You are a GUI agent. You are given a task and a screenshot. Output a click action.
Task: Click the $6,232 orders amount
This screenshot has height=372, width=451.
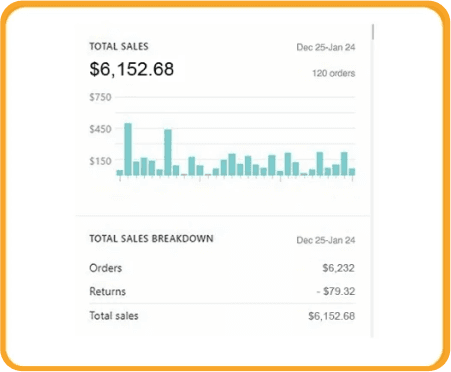click(338, 268)
